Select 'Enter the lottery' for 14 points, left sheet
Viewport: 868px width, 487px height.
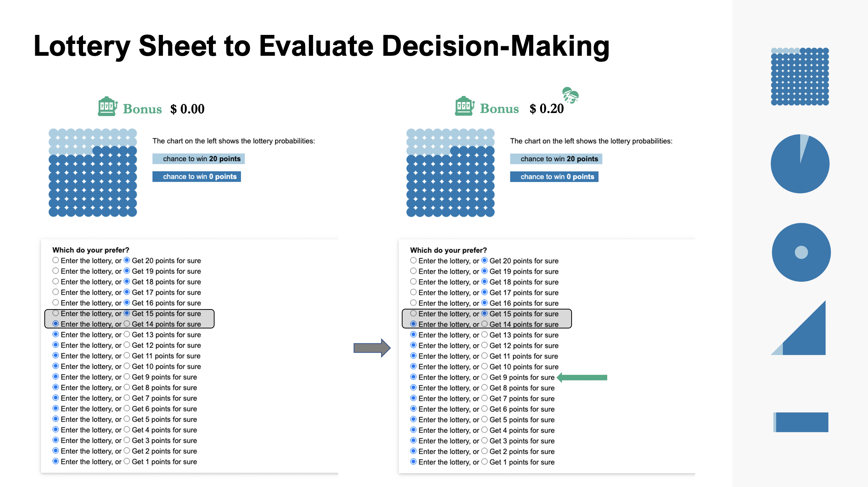click(56, 324)
